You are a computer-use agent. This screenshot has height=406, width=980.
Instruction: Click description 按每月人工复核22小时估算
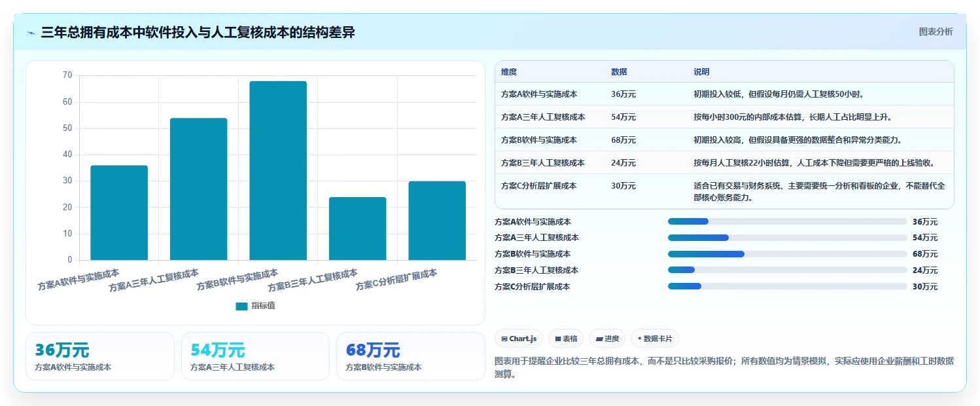pos(814,163)
